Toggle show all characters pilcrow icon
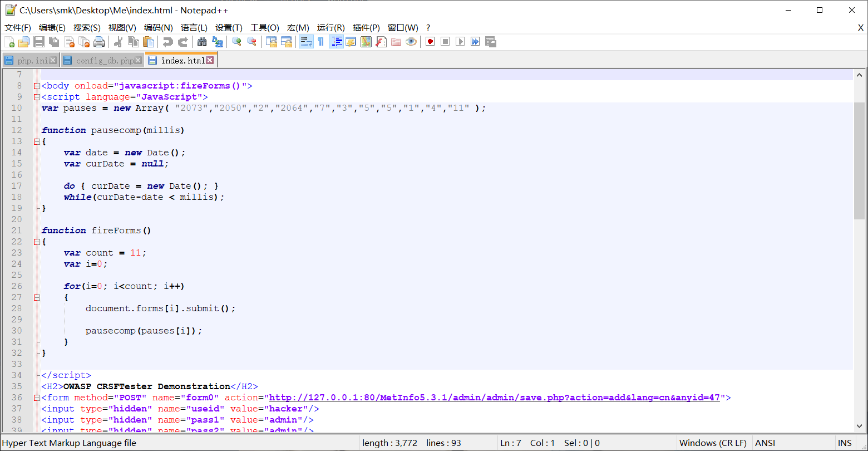868x451 pixels. pos(321,42)
